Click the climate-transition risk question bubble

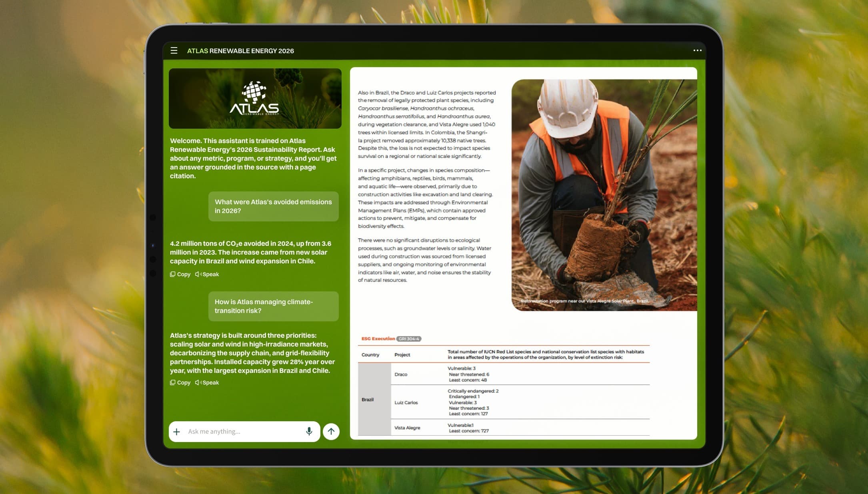pos(274,306)
